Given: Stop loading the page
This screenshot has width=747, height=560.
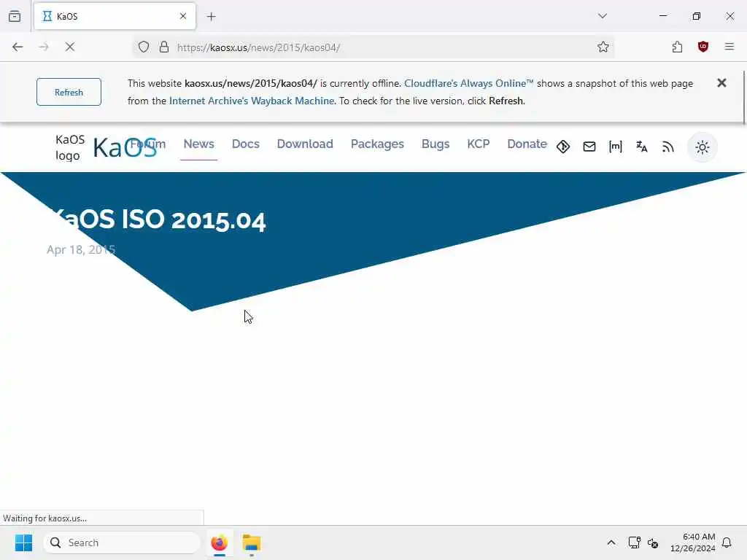Looking at the screenshot, I should (x=70, y=47).
